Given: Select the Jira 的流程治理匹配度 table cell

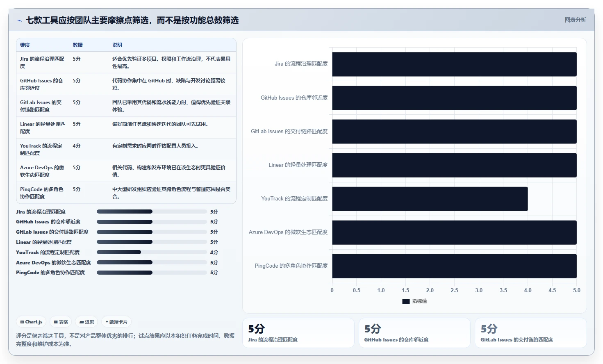Looking at the screenshot, I should (x=42, y=63).
